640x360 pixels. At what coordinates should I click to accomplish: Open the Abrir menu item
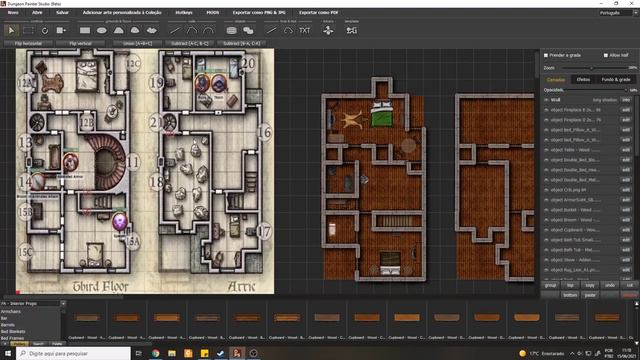[x=37, y=13]
